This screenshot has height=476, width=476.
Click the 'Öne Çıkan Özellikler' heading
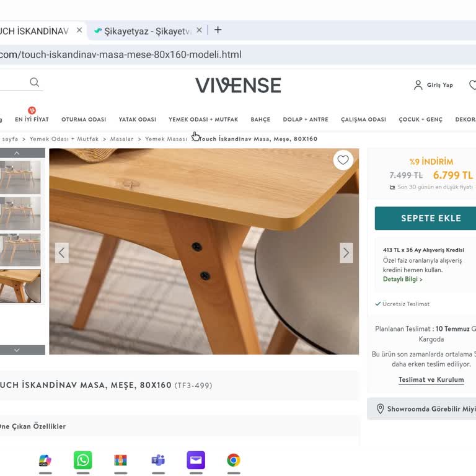pos(33,426)
